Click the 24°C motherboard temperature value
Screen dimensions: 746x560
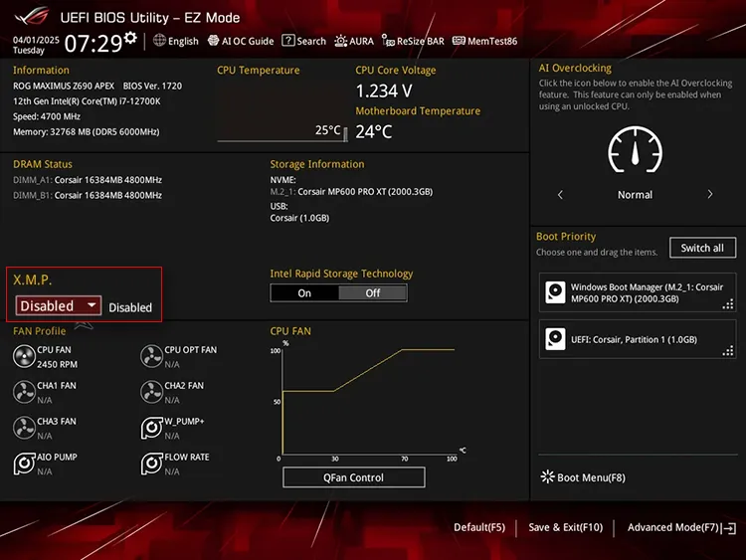[374, 131]
